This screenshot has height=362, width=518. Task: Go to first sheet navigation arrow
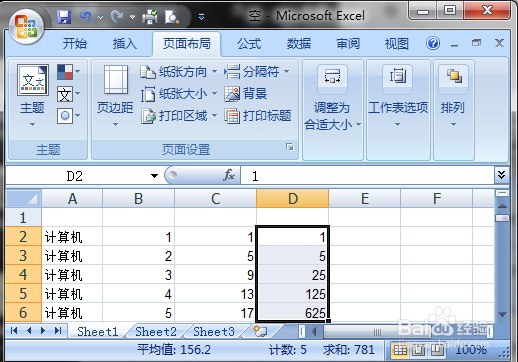[14, 331]
